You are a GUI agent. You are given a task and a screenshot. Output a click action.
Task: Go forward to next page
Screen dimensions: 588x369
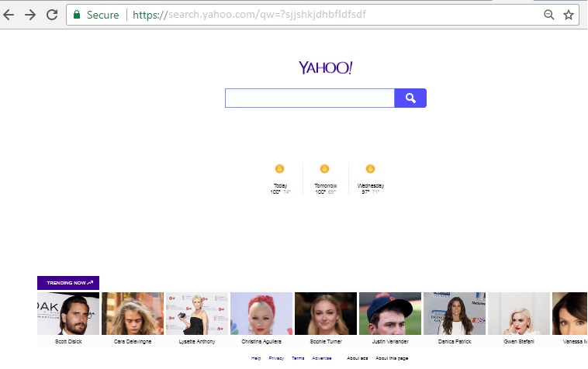pyautogui.click(x=30, y=15)
